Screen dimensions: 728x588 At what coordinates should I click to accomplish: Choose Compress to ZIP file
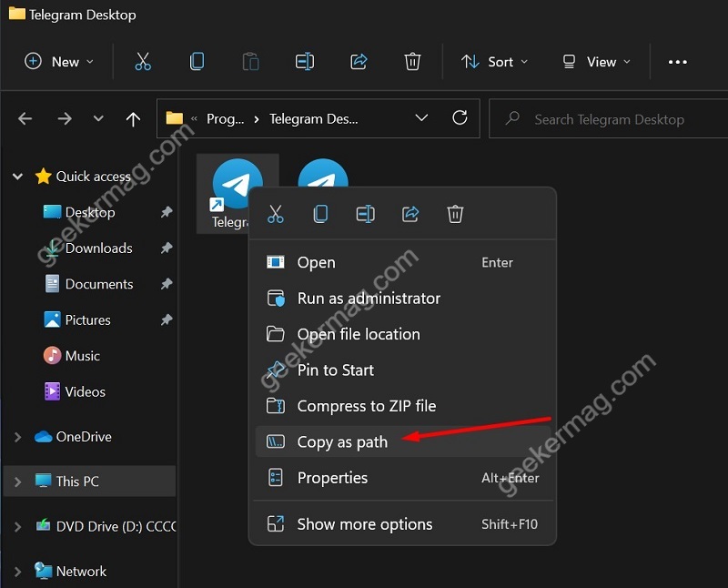coord(403,406)
